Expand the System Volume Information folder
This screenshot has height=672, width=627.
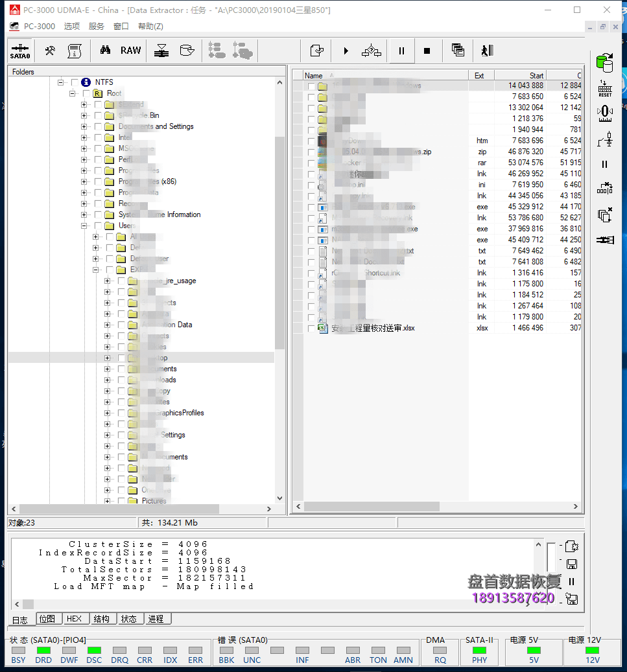84,214
